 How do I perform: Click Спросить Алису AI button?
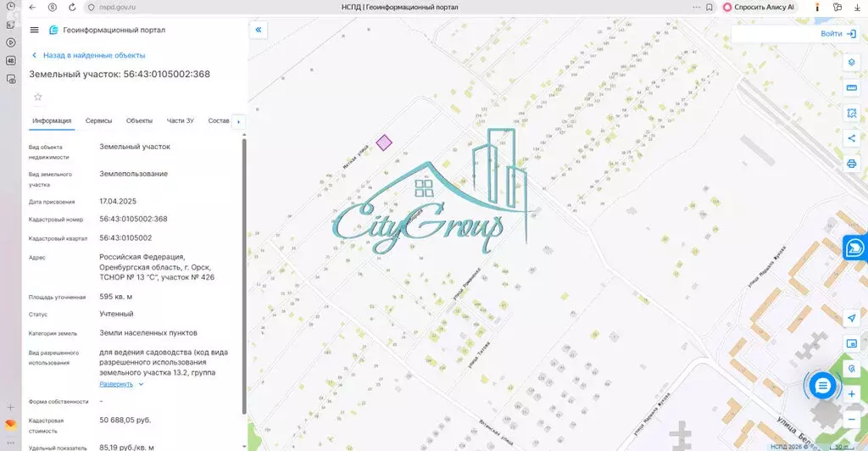[759, 7]
